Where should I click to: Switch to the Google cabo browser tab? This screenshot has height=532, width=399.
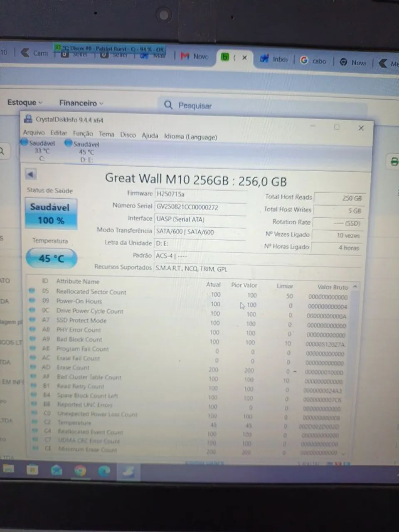313,61
